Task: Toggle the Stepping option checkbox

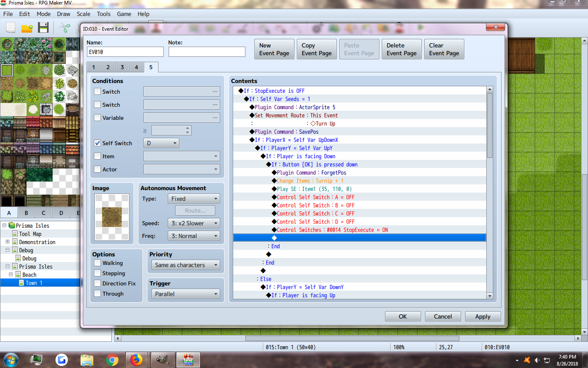Action: point(97,273)
